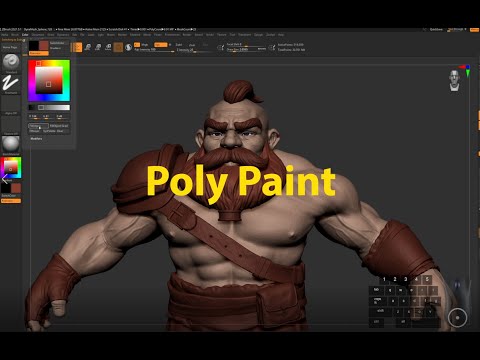This screenshot has height=360, width=480.
Task: Click the brown square icon in top shelf
Action: point(118,47)
